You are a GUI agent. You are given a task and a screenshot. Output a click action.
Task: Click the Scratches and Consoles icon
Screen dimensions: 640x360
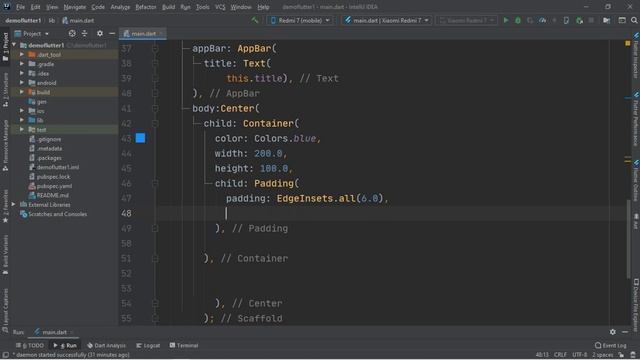[x=24, y=214]
